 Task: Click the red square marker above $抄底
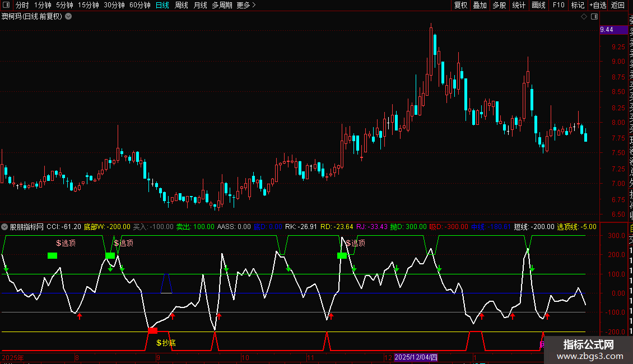pyautogui.click(x=152, y=330)
